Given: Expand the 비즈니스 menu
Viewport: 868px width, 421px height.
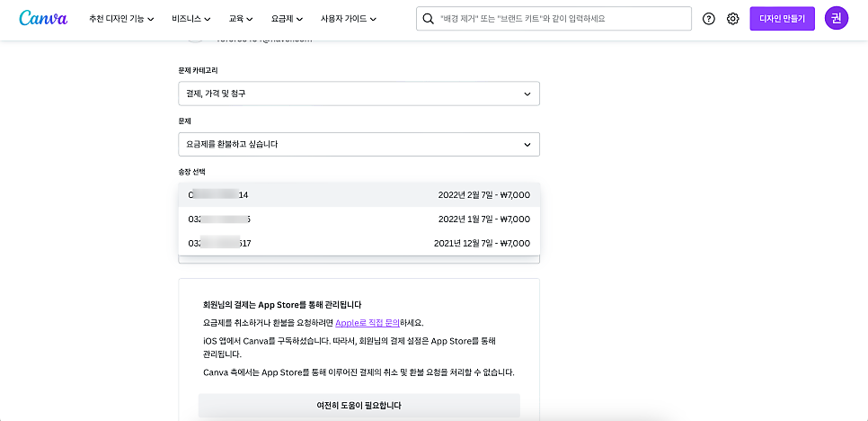Looking at the screenshot, I should (x=191, y=19).
